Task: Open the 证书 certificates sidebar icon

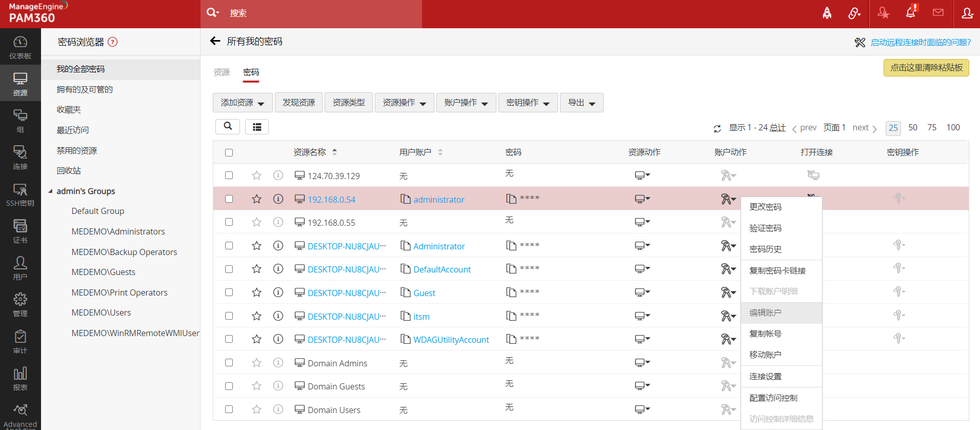Action: click(20, 231)
